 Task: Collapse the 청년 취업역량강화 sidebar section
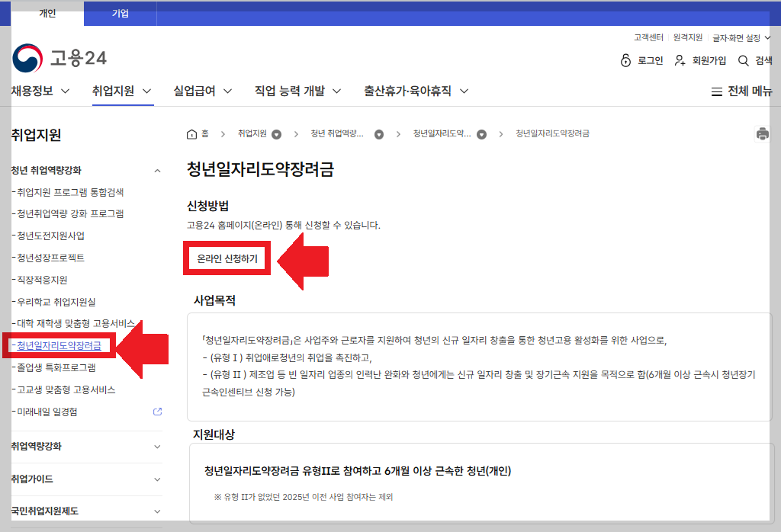click(157, 171)
